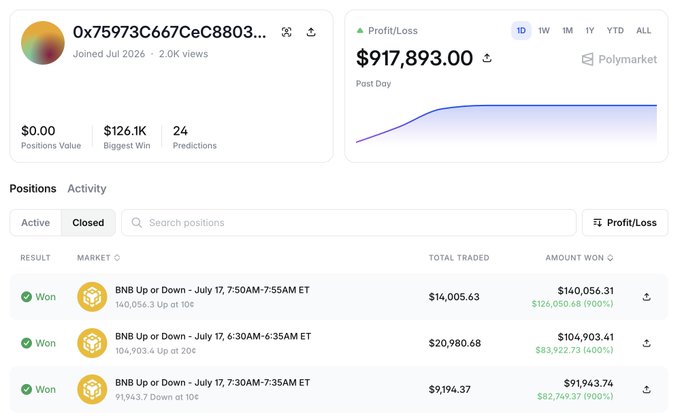Show Active positions
Image resolution: width=680 pixels, height=418 pixels.
click(36, 223)
